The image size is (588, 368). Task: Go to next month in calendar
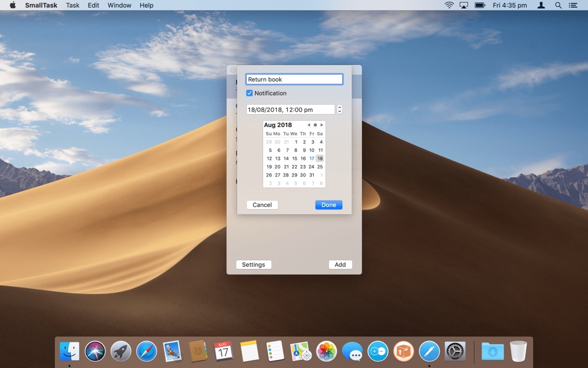tap(322, 125)
